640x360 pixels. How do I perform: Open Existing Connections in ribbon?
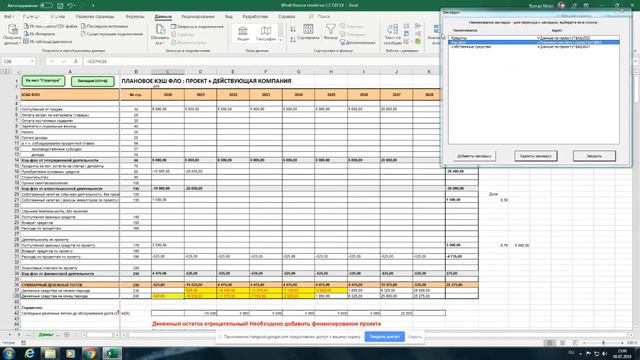(x=112, y=34)
